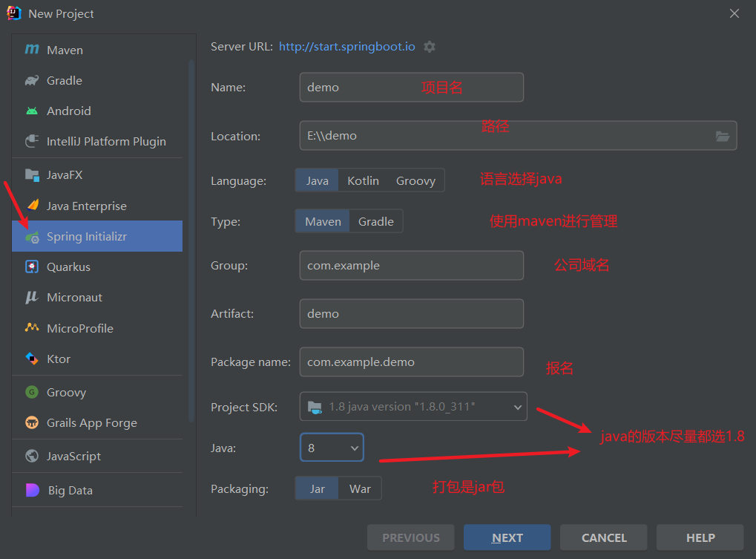Choose War packaging option
Viewport: 756px width, 559px height.
[x=360, y=488]
